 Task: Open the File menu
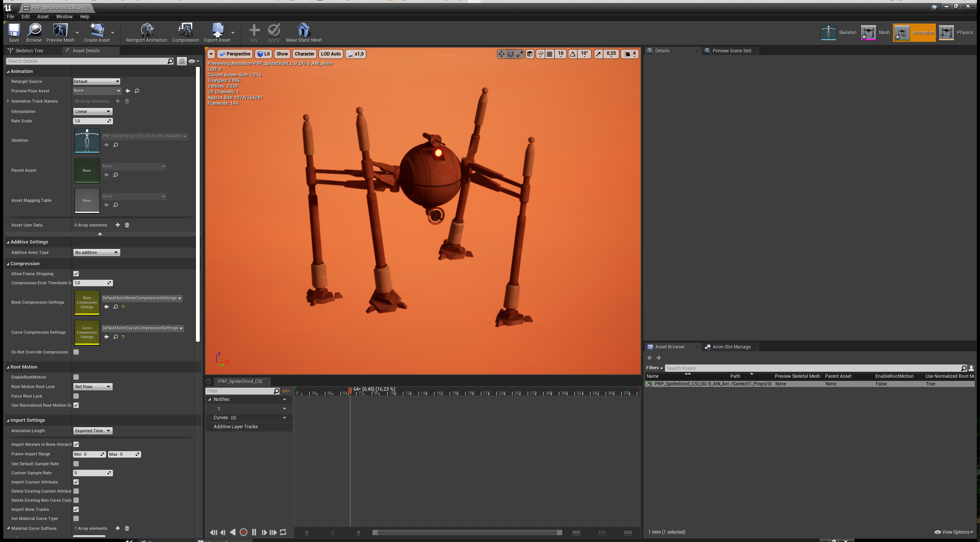tap(10, 17)
